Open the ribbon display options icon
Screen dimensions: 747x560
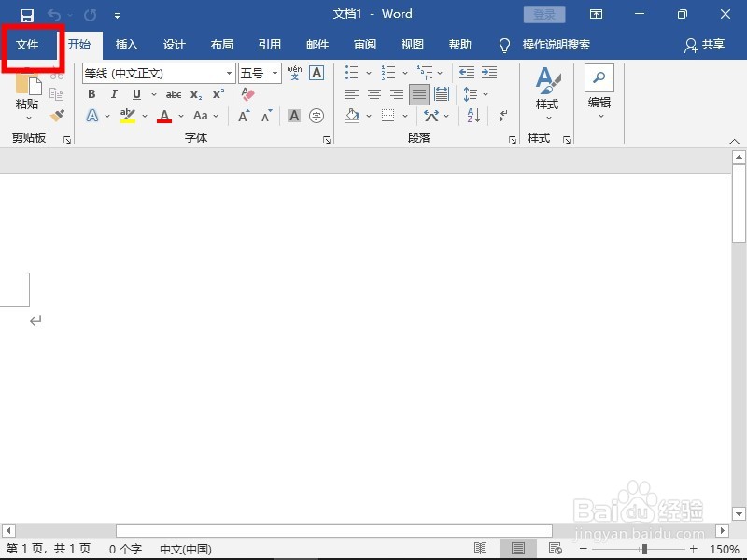click(596, 14)
